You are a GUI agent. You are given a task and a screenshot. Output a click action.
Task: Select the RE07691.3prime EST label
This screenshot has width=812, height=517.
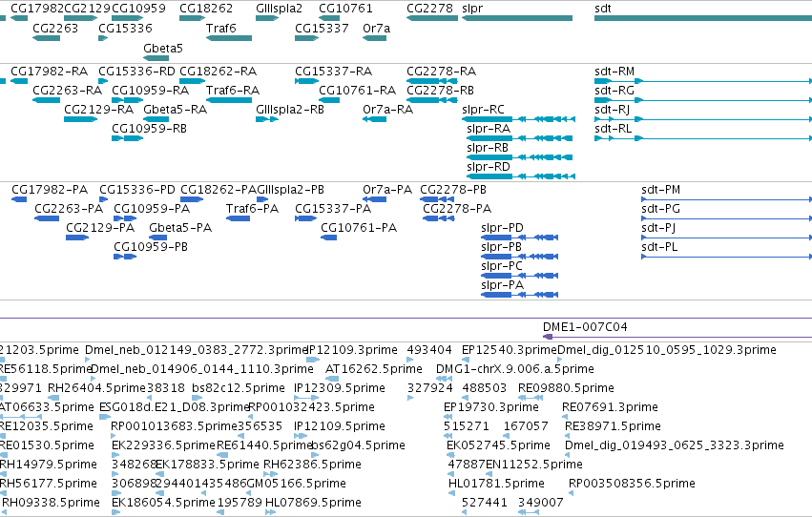point(610,407)
